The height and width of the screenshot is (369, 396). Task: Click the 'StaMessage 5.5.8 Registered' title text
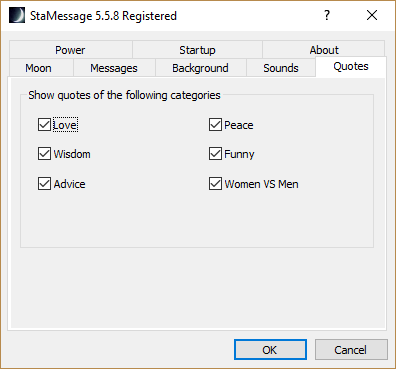point(103,16)
